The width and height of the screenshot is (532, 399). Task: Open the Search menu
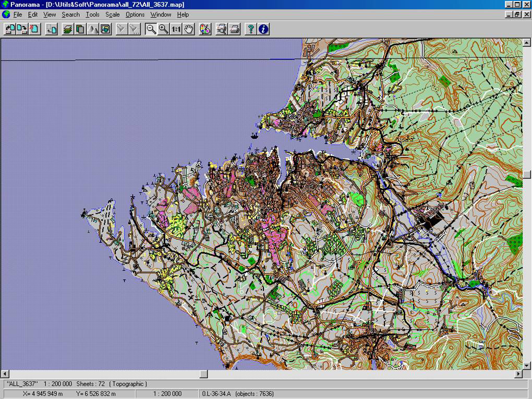(x=71, y=15)
